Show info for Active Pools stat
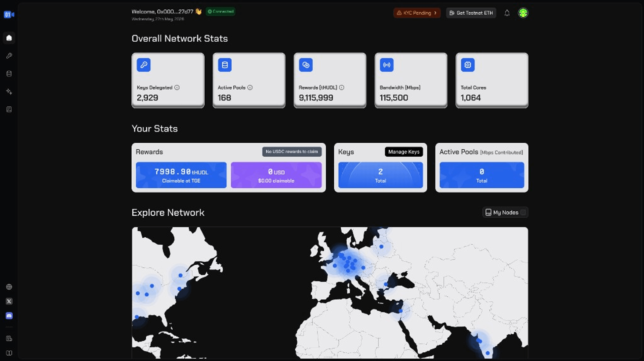644x361 pixels. tap(250, 88)
